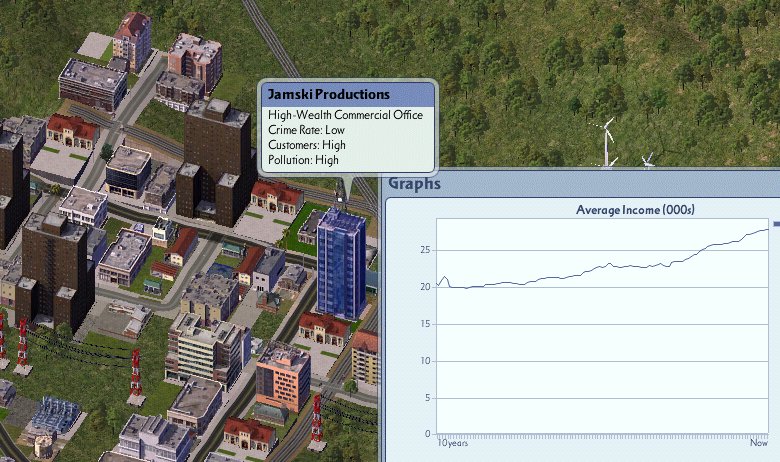Click the income trend line inside the graph
The image size is (780, 462).
[600, 268]
